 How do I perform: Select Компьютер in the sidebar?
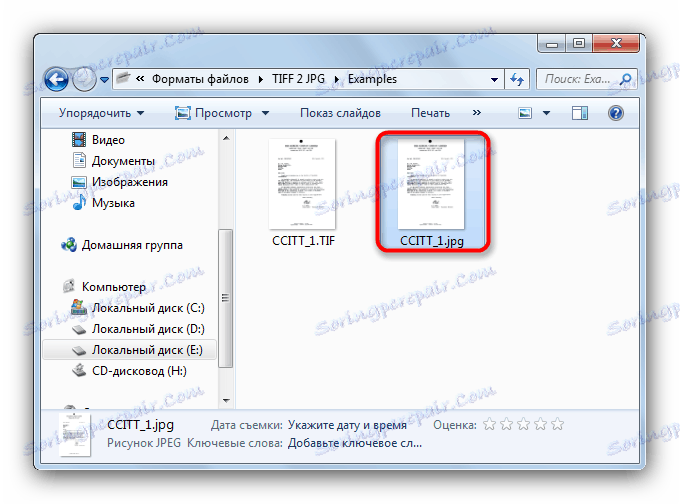click(x=114, y=287)
